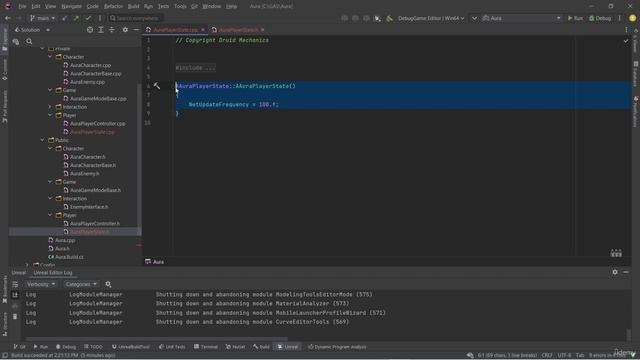
Task: Collapse all in Solution explorer
Action: pyautogui.click(x=112, y=30)
